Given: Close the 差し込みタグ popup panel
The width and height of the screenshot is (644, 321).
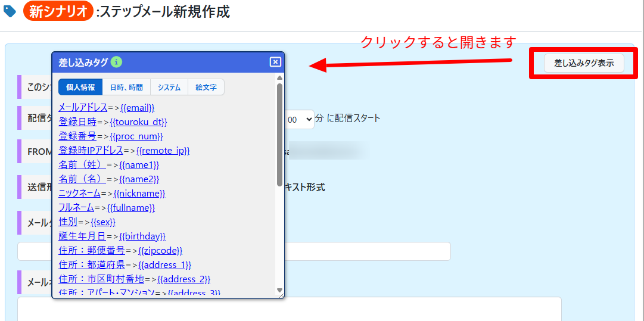Looking at the screenshot, I should (275, 62).
